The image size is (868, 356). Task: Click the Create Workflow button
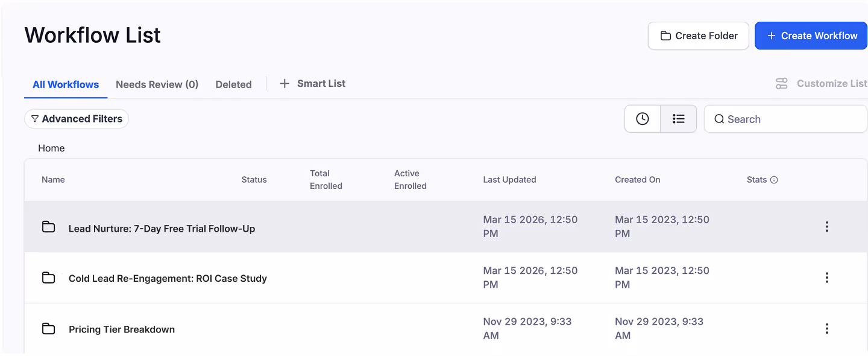(x=811, y=36)
